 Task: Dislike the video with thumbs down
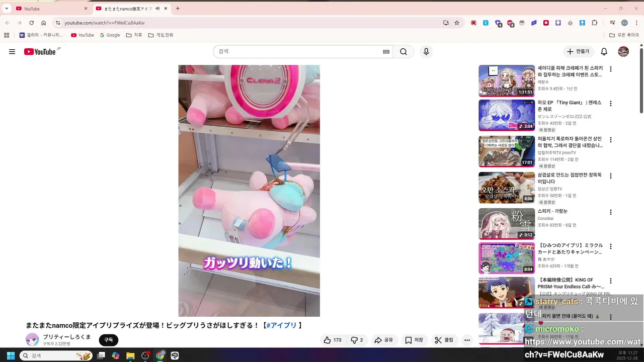pos(357,340)
